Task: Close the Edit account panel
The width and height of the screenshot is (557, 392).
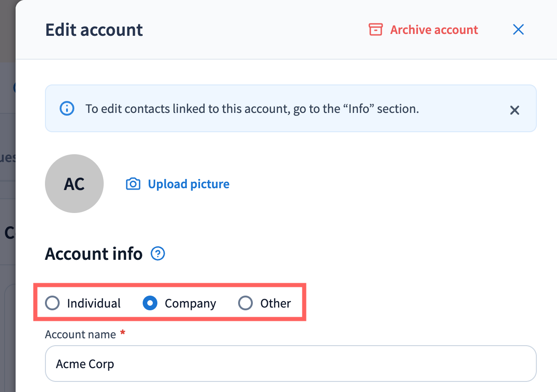Action: [x=518, y=30]
